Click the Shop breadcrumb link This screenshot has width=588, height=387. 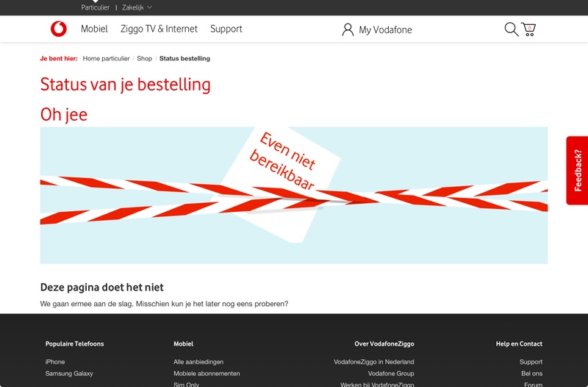pyautogui.click(x=144, y=59)
